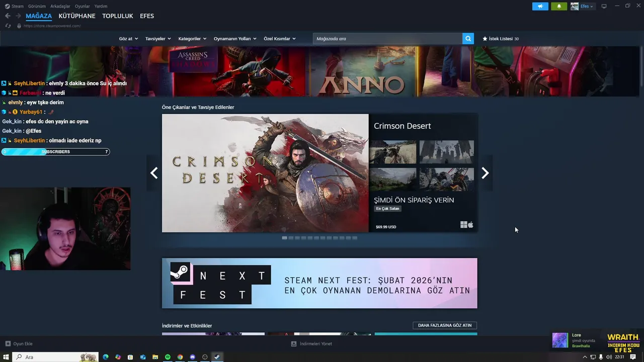Focus the Mağazada ara search field
644x362 pixels.
387,39
